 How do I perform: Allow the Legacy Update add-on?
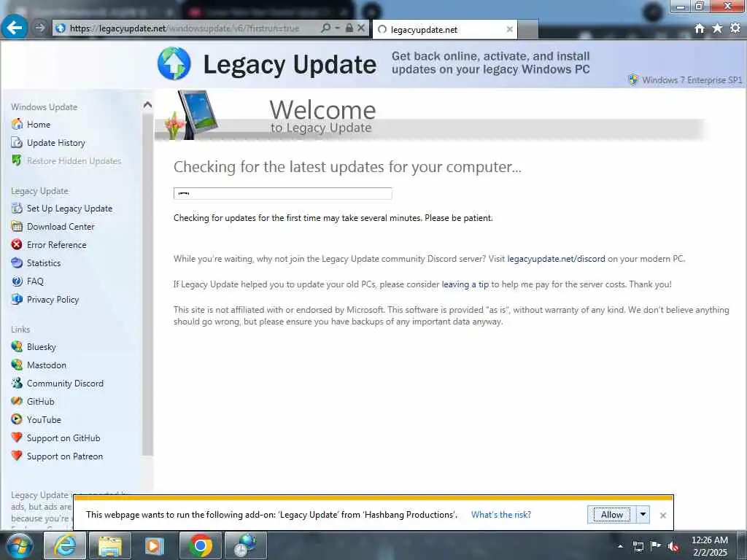click(x=612, y=515)
